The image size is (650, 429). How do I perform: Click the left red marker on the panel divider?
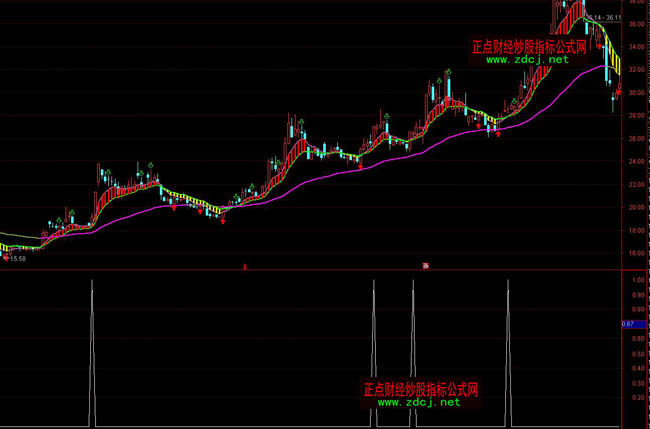(x=245, y=266)
